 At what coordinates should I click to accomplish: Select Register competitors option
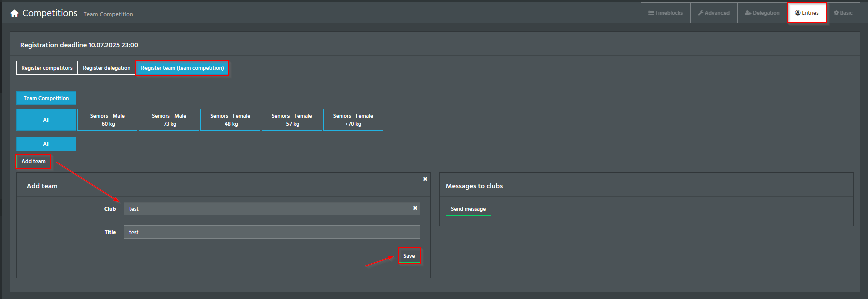pyautogui.click(x=47, y=68)
